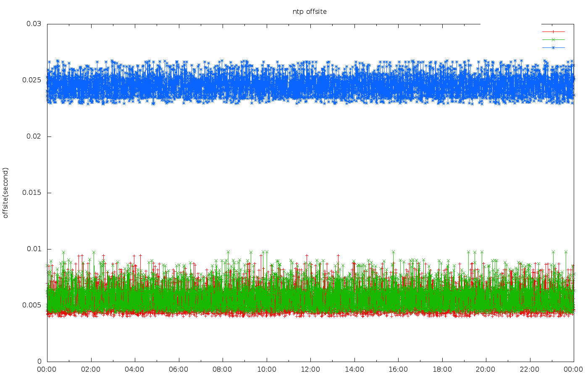Click the 22:00 time axis label
This screenshot has width=588, height=378.
coord(530,370)
